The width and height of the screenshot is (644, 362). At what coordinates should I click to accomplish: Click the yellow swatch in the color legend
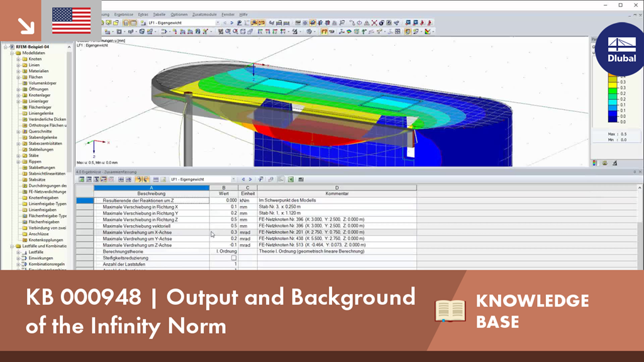(x=613, y=85)
